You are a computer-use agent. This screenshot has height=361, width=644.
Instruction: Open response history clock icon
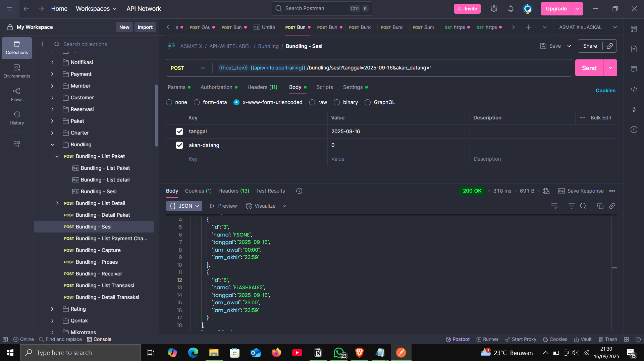299,191
